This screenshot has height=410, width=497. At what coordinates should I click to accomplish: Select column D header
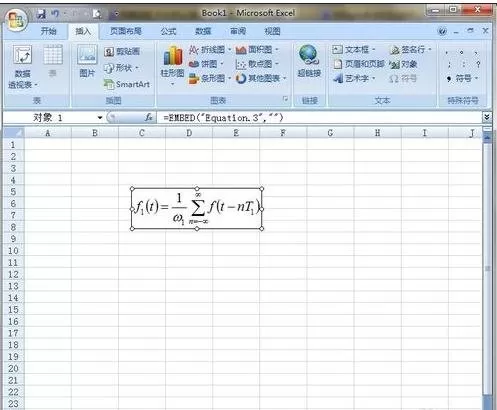pos(189,133)
